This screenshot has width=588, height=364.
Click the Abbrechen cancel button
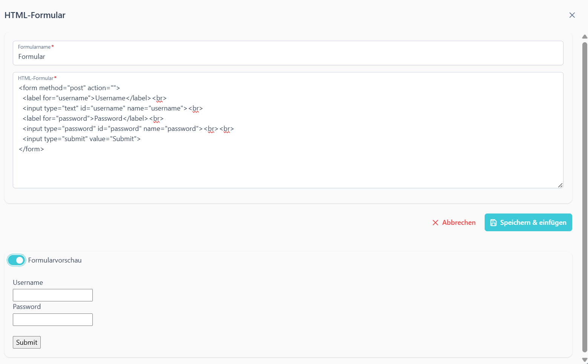[454, 223]
